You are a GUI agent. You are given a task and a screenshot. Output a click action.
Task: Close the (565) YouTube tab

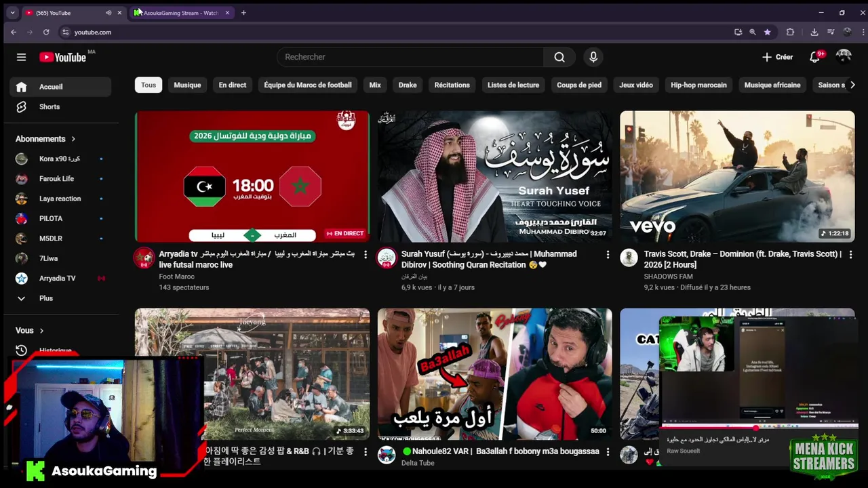tap(119, 13)
